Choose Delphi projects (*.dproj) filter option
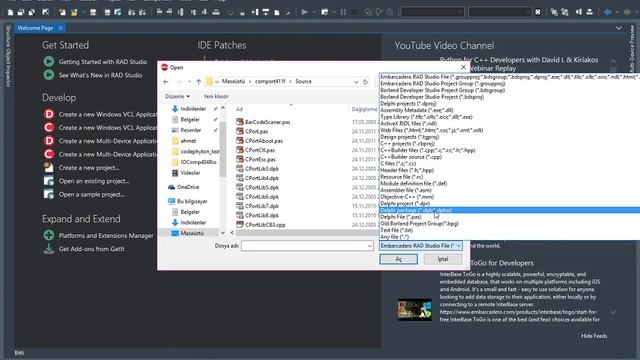 pyautogui.click(x=509, y=103)
